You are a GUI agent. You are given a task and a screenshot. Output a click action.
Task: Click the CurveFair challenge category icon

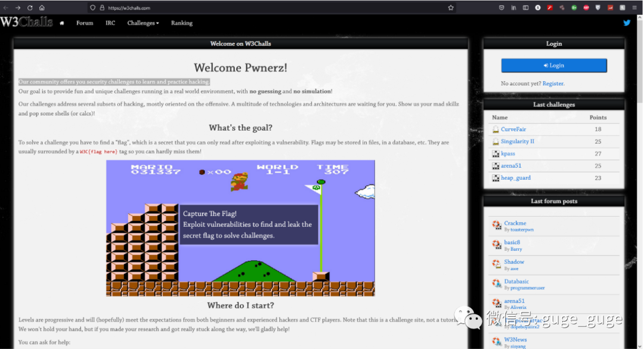496,129
